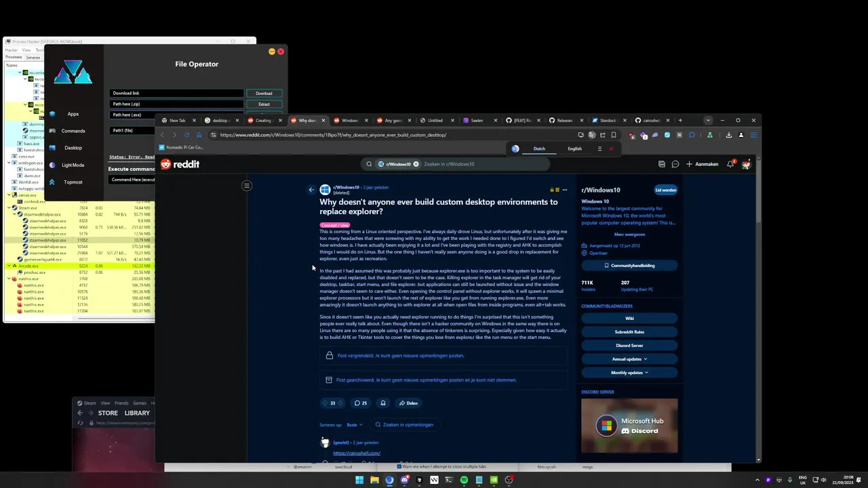The image size is (868, 488).
Task: Collapse the winlogon.exe tree node
Action: click(x=9, y=163)
